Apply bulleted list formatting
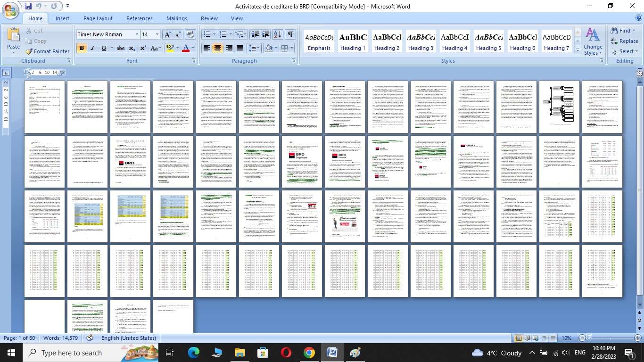Image resolution: width=644 pixels, height=362 pixels. (206, 34)
